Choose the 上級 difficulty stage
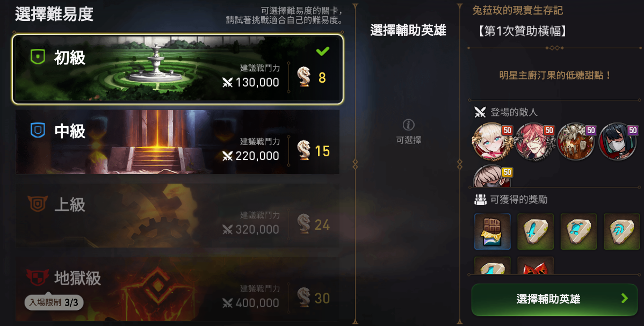 (178, 215)
